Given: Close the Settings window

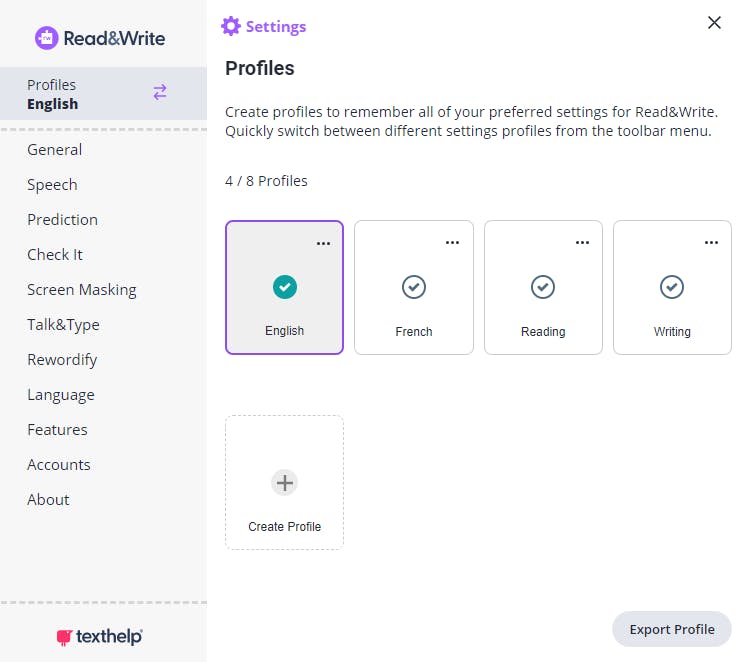Looking at the screenshot, I should 714,23.
